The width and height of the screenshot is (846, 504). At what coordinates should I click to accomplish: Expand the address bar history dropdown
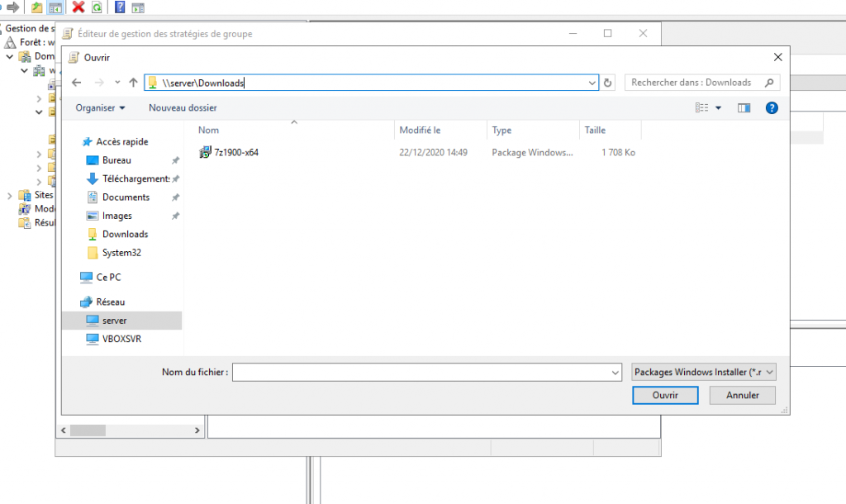[x=592, y=83]
